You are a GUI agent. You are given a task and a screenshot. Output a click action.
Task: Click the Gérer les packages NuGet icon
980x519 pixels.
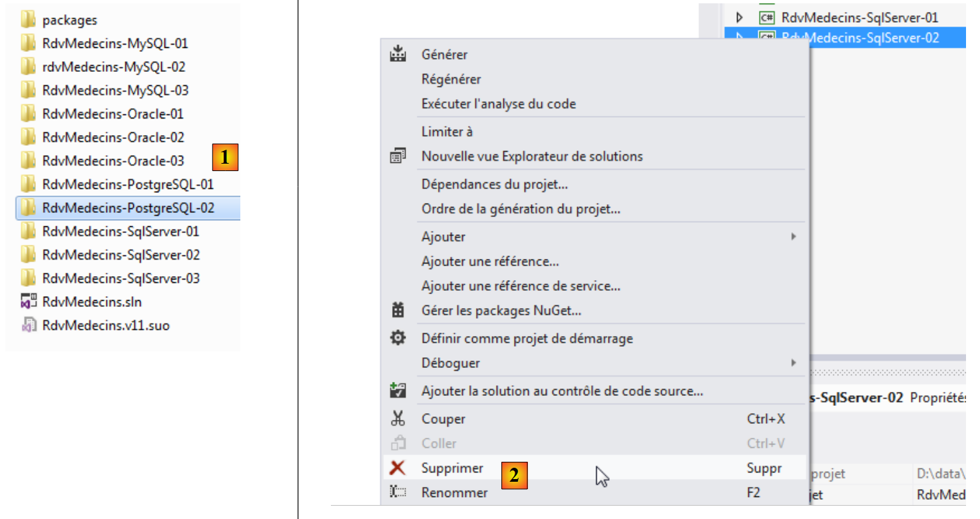pos(397,310)
